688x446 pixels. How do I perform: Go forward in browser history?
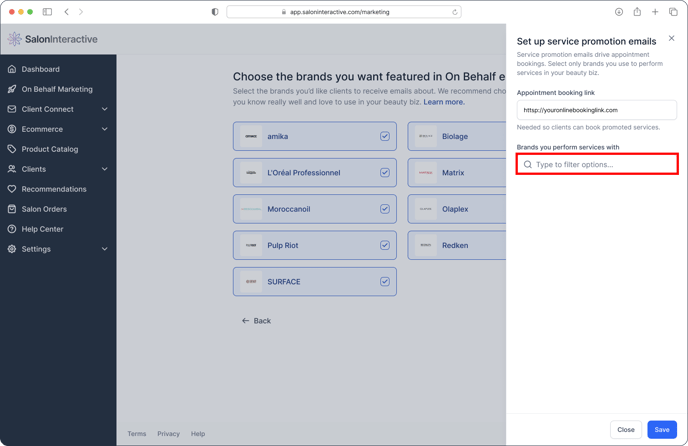(x=81, y=12)
